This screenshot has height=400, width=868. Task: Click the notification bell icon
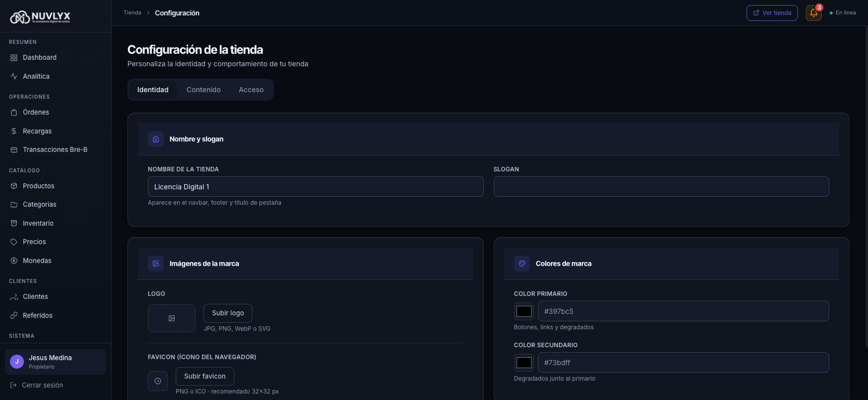point(813,13)
